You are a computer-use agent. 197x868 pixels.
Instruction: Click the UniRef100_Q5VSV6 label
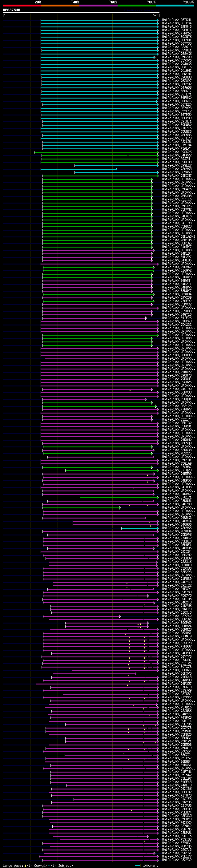point(177,61)
